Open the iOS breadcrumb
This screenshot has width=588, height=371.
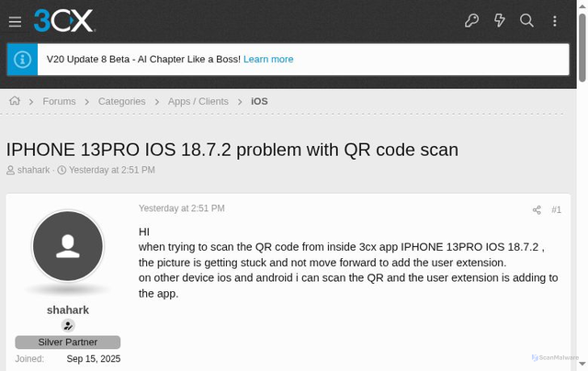click(x=259, y=101)
